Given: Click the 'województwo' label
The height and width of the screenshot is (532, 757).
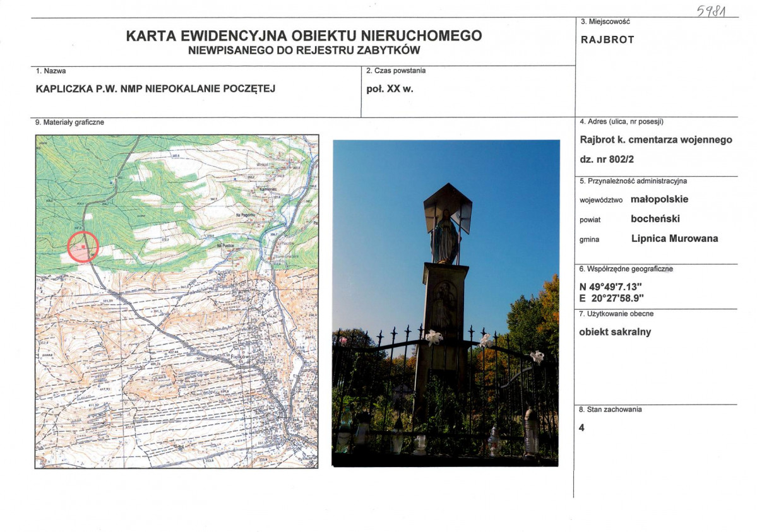Looking at the screenshot, I should 601,200.
